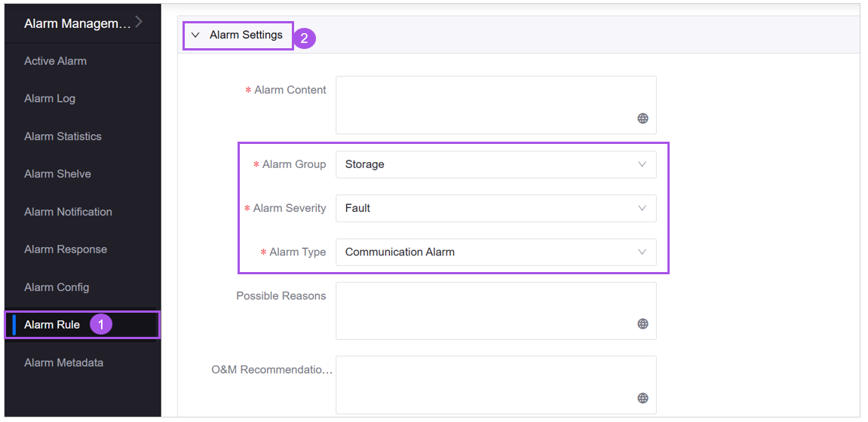Open Active Alarm in the sidebar
The image size is (868, 422).
coord(55,61)
